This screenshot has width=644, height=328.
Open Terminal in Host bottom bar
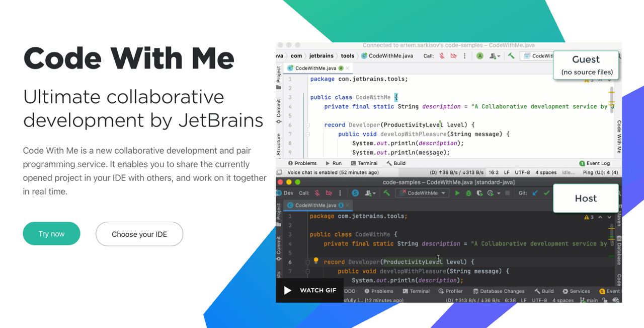tap(416, 291)
